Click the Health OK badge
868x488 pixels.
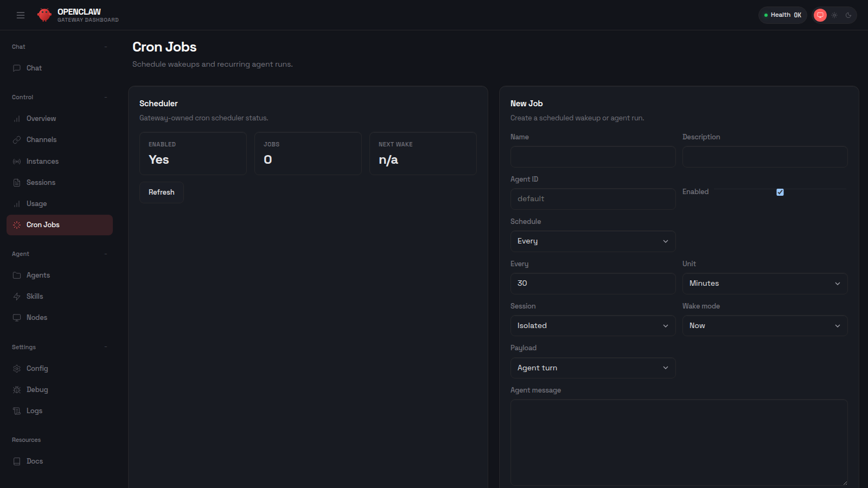coord(782,15)
